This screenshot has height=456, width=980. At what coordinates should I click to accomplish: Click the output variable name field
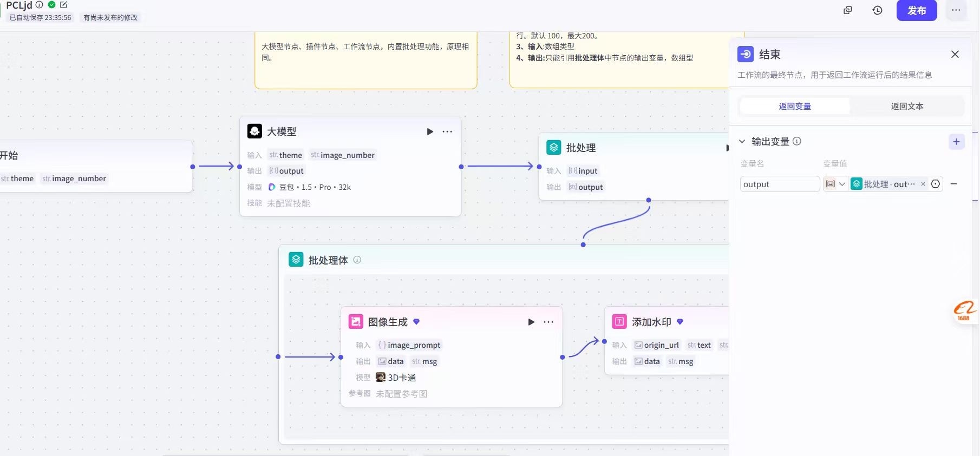pyautogui.click(x=779, y=184)
